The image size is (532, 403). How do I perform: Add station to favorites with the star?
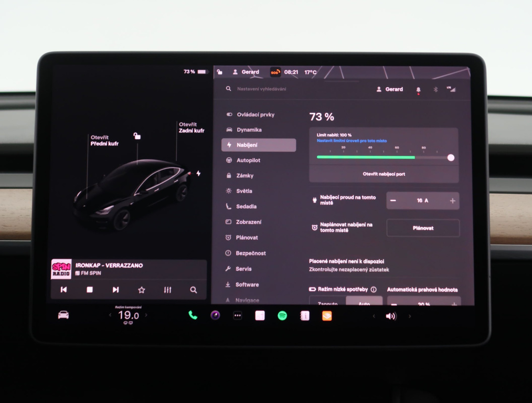(142, 290)
